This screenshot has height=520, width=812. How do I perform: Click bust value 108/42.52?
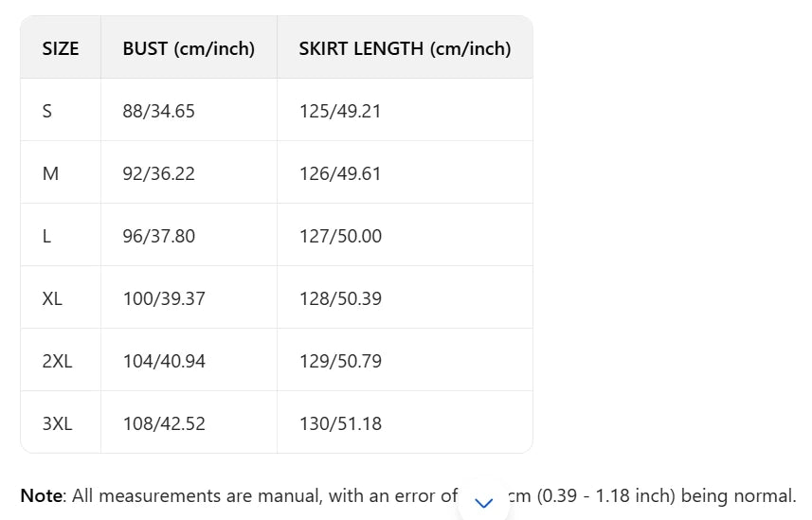click(x=164, y=423)
